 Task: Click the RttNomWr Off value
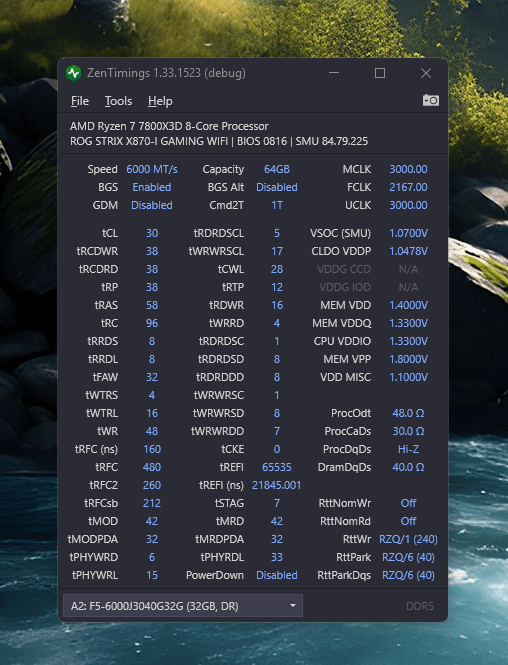(x=408, y=503)
